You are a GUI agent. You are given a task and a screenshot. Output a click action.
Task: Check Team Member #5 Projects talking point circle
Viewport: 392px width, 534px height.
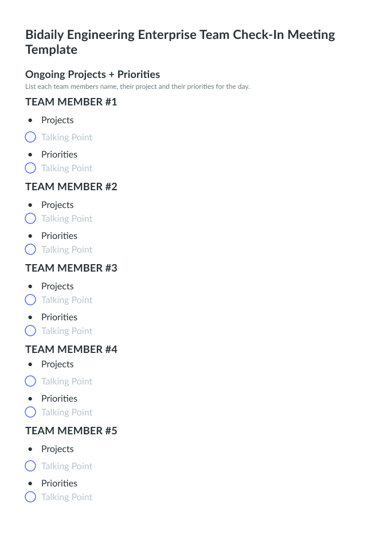[30, 466]
